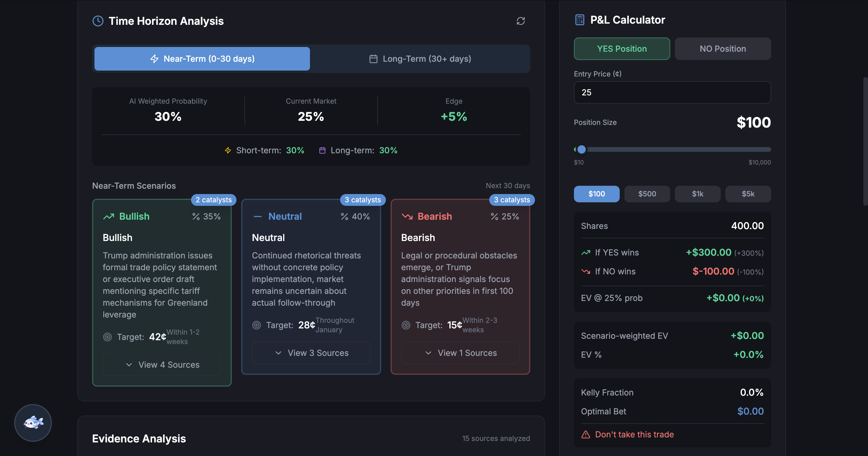Switch to Long-Term (30+ days) tab

coord(420,59)
